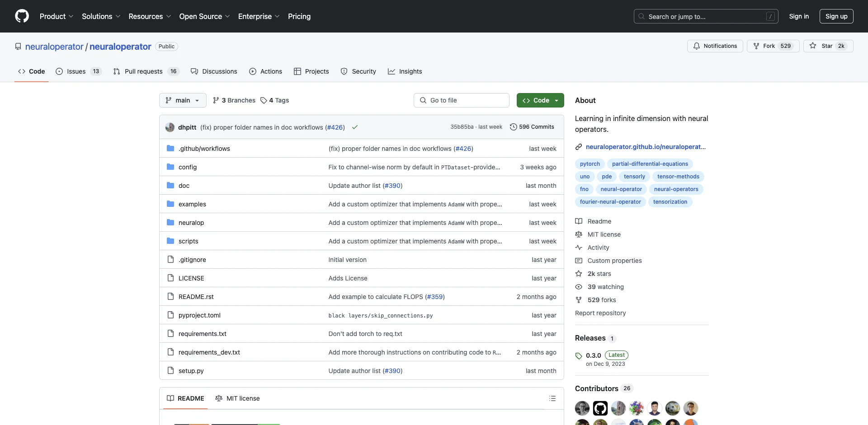Click the Readme book icon in About
Screen dimensions: 868x425
(x=579, y=221)
